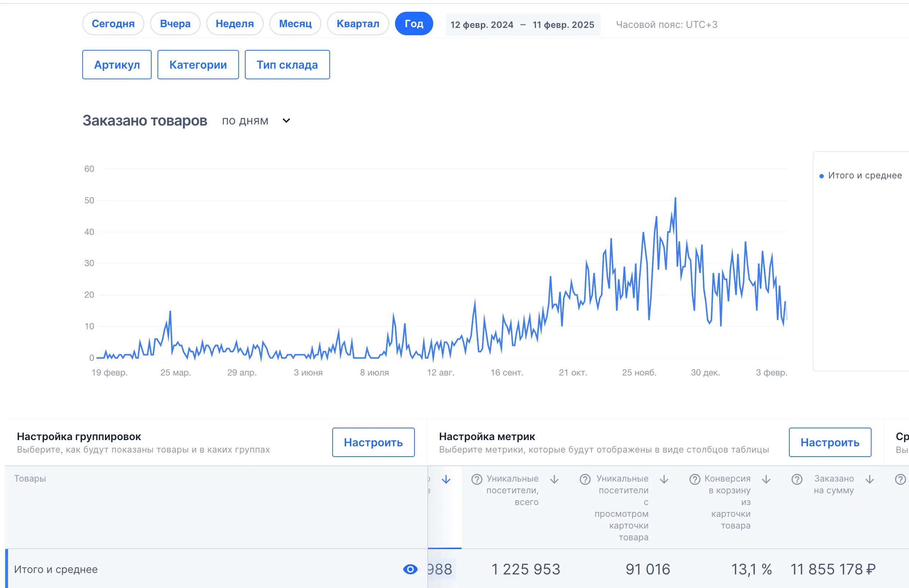Click Настроить for Настройка группировок

pyautogui.click(x=373, y=442)
